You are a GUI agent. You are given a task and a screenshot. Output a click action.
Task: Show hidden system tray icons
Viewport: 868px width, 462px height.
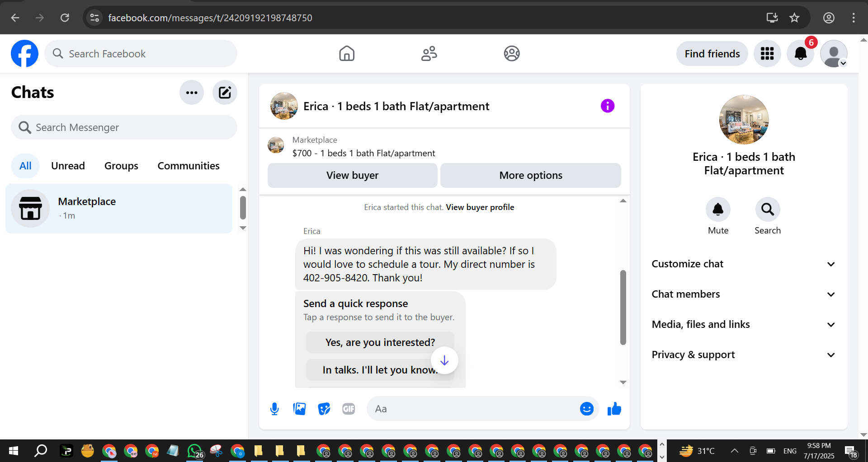tap(735, 451)
